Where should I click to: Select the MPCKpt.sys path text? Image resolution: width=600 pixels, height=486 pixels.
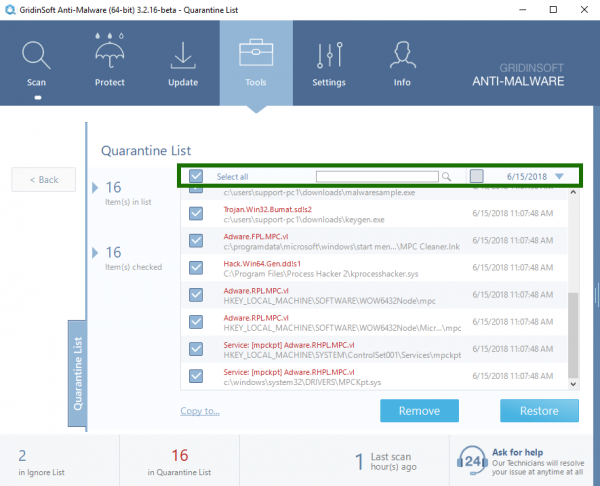click(x=302, y=382)
